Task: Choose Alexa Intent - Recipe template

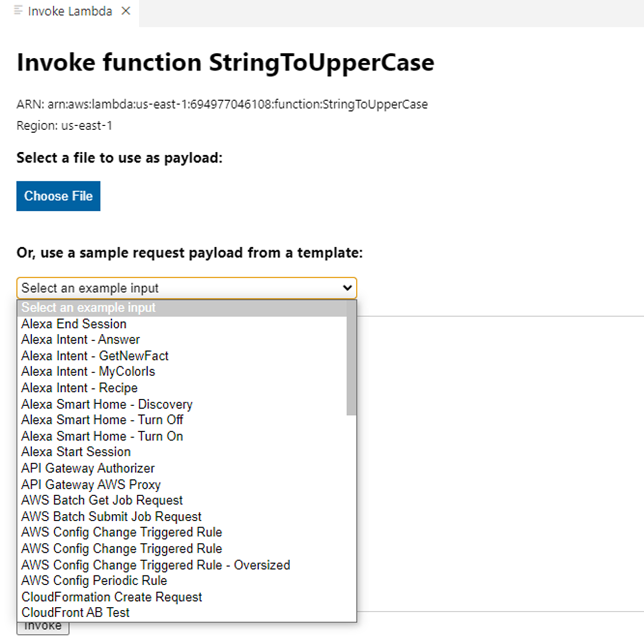Action: 182,388
